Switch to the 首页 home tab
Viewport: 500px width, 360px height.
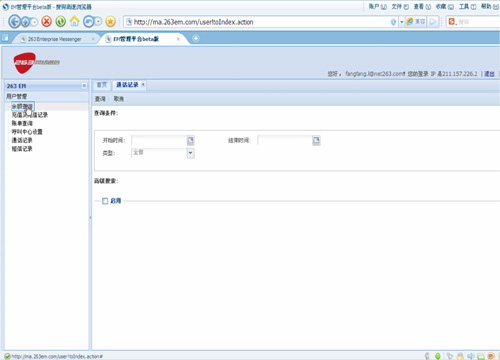pos(102,85)
